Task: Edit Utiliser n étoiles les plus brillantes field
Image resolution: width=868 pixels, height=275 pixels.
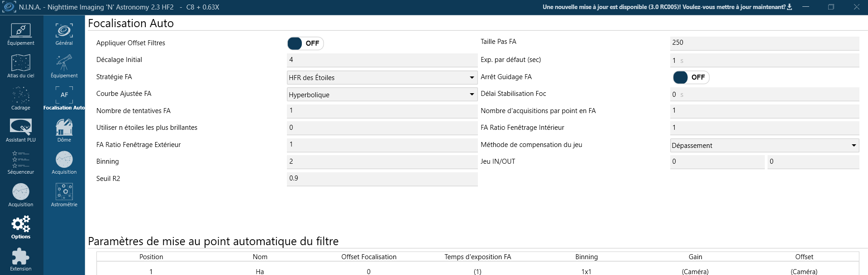Action: (382, 128)
